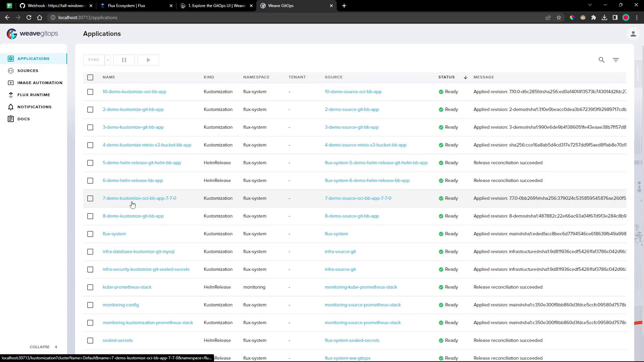This screenshot has width=644, height=362.
Task: Collapse the sidebar with the Collapse control
Action: [43, 347]
